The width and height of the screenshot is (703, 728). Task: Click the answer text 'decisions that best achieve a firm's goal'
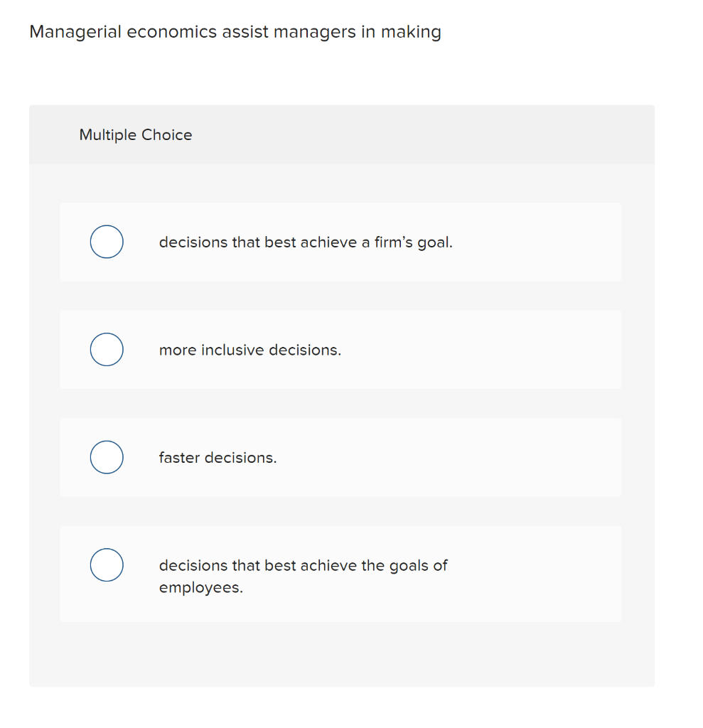(306, 242)
